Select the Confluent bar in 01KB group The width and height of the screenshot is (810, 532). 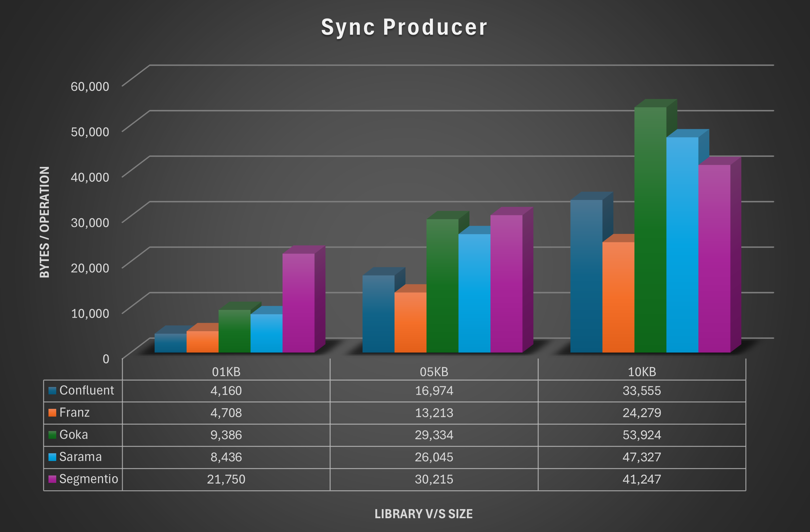click(170, 343)
